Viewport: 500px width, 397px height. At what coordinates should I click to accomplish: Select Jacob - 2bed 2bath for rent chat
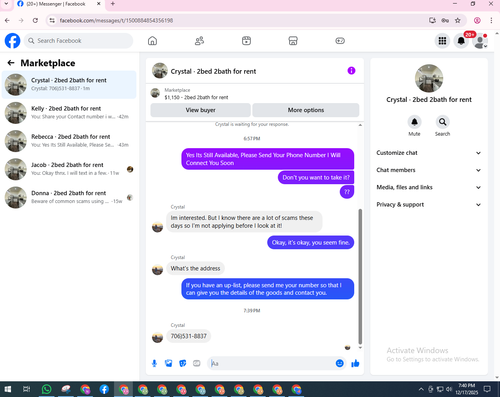tap(69, 169)
